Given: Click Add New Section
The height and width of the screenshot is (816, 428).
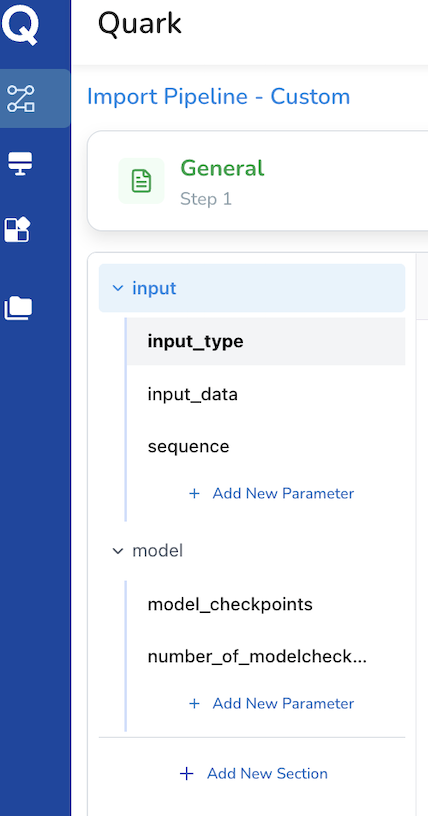Looking at the screenshot, I should coord(254,774).
